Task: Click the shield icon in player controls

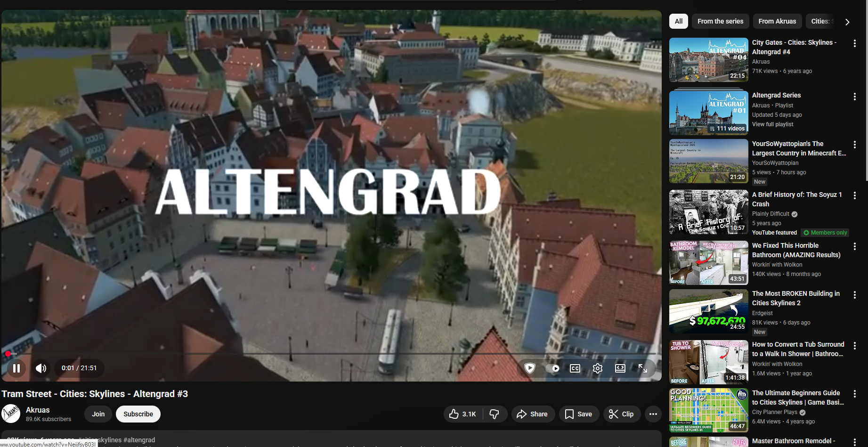Action: pyautogui.click(x=530, y=368)
